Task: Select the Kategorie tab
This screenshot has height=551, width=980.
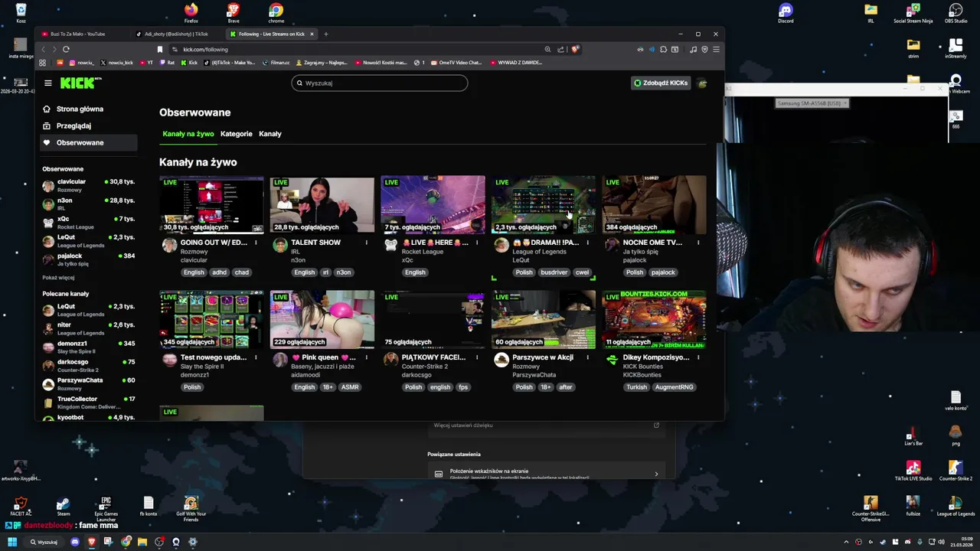Action: coord(236,134)
